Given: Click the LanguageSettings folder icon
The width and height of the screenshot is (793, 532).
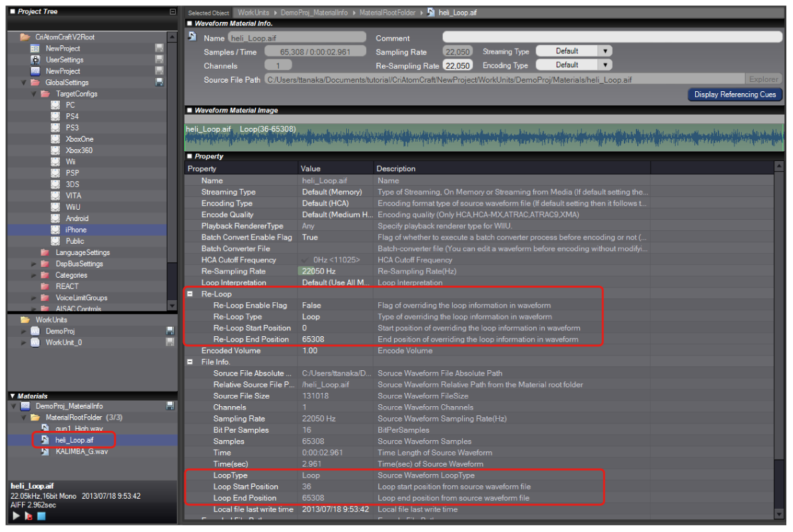Looking at the screenshot, I should click(x=45, y=252).
